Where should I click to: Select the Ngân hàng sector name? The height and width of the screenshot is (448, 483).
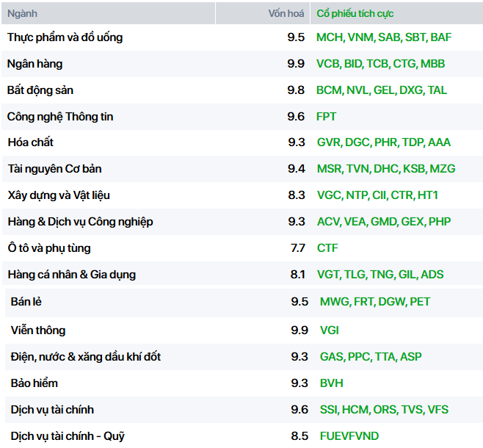(x=34, y=64)
